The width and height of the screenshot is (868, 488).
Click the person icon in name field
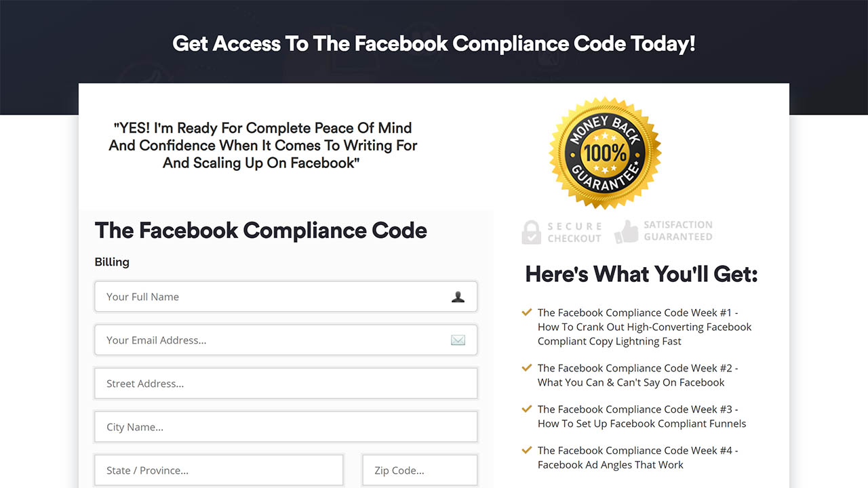click(458, 297)
